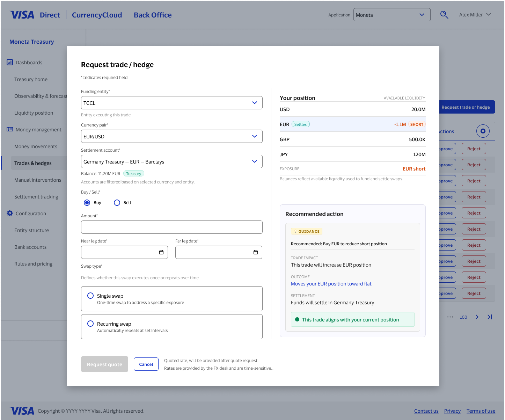
Task: Click the Back Office header link
Action: point(153,15)
